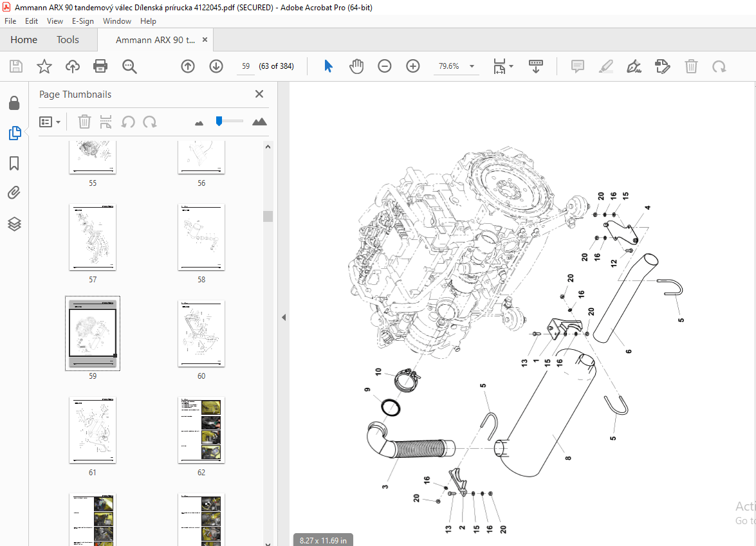Select the Hand pan tool
Screen dimensions: 756x546
coord(356,66)
